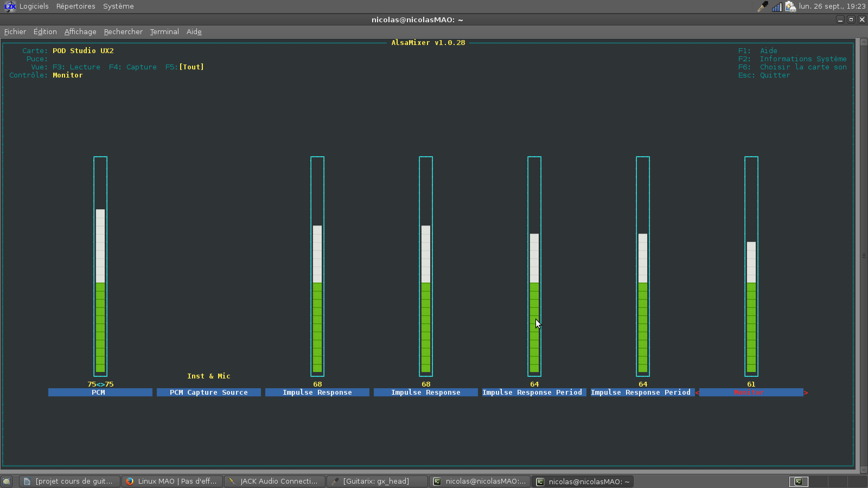
Task: Click the Choisir la carte son hint
Action: (803, 67)
